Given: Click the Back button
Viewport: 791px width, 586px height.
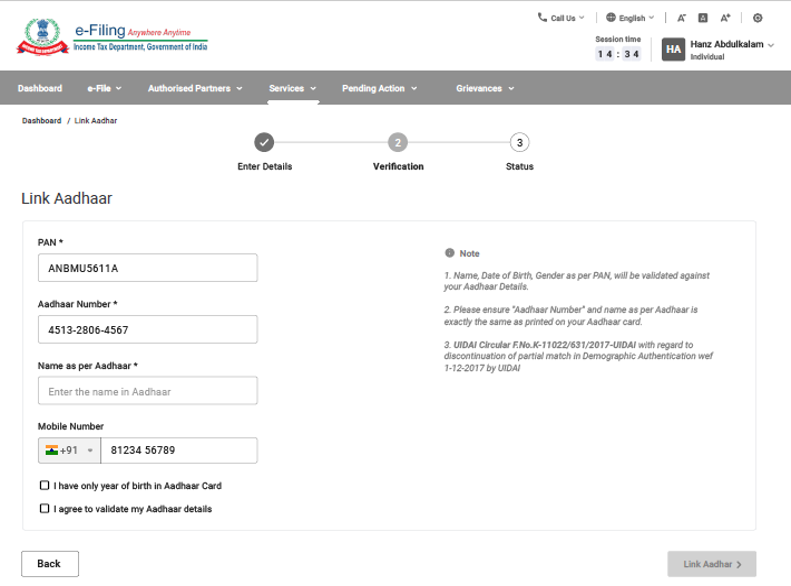Looking at the screenshot, I should [49, 564].
